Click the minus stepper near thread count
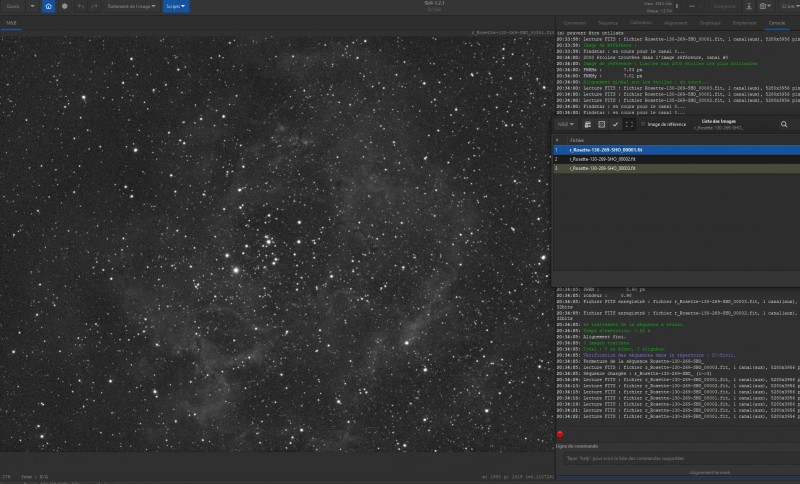Image resolution: width=800 pixels, height=484 pixels. pos(692,6)
